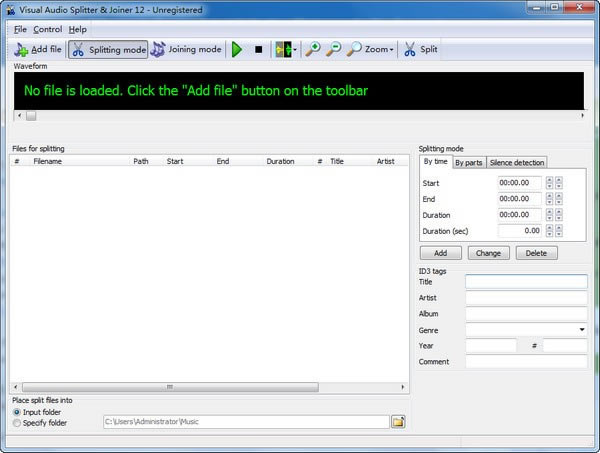The height and width of the screenshot is (453, 600).
Task: Click the Filename column header
Action: point(48,161)
